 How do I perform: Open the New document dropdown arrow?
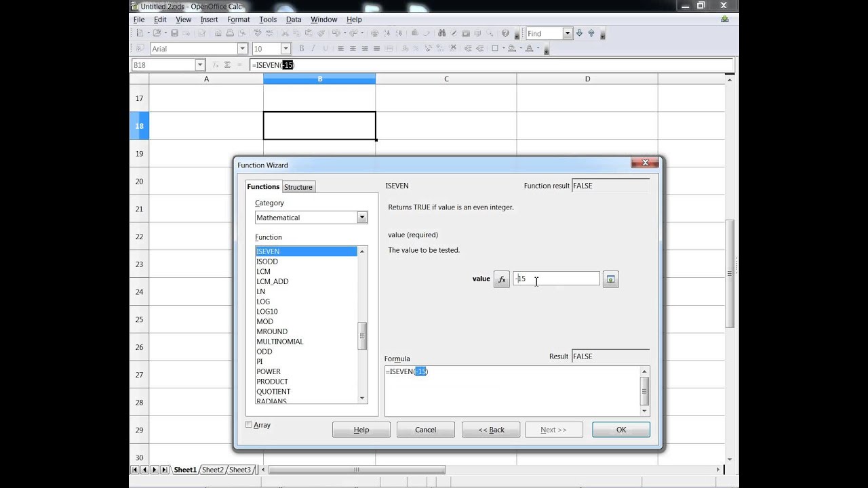click(149, 33)
